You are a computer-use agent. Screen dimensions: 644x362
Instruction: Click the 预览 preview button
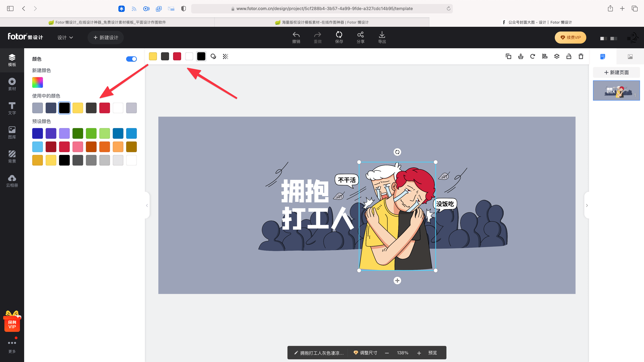pyautogui.click(x=433, y=352)
